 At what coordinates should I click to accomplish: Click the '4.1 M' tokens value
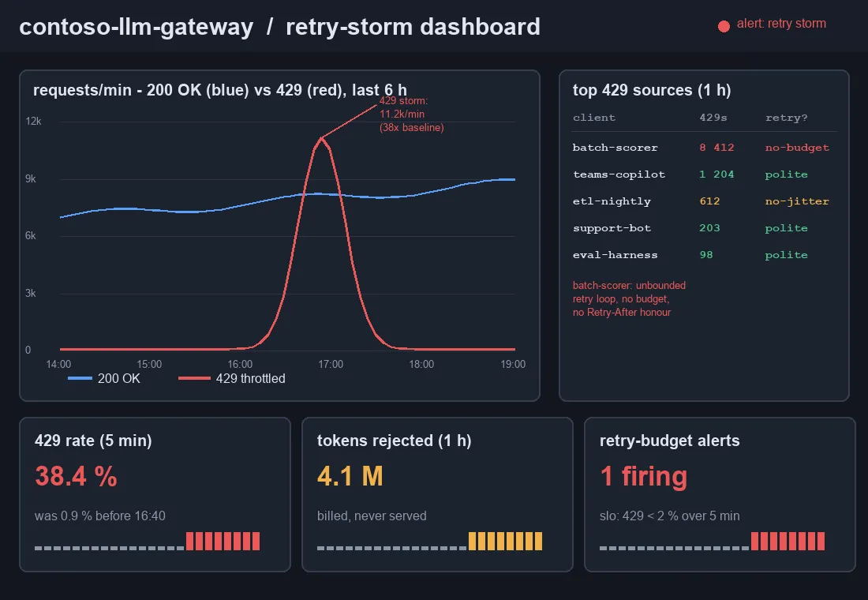(350, 476)
